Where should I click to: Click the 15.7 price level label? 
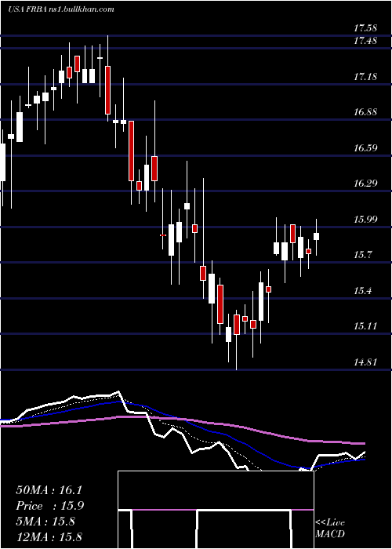coord(364,255)
